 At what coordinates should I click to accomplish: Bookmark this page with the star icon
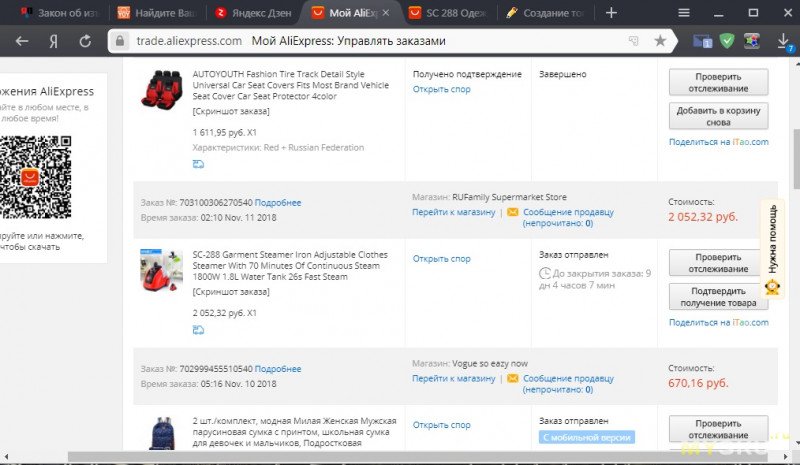pyautogui.click(x=660, y=41)
